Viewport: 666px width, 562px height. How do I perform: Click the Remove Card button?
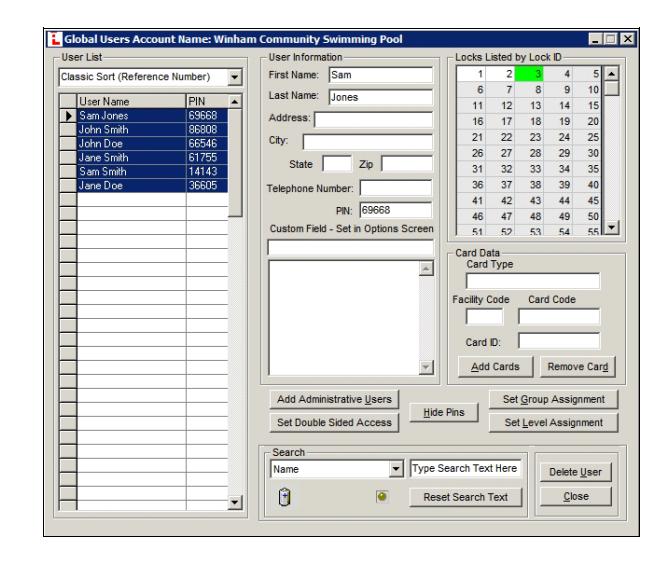pyautogui.click(x=578, y=367)
